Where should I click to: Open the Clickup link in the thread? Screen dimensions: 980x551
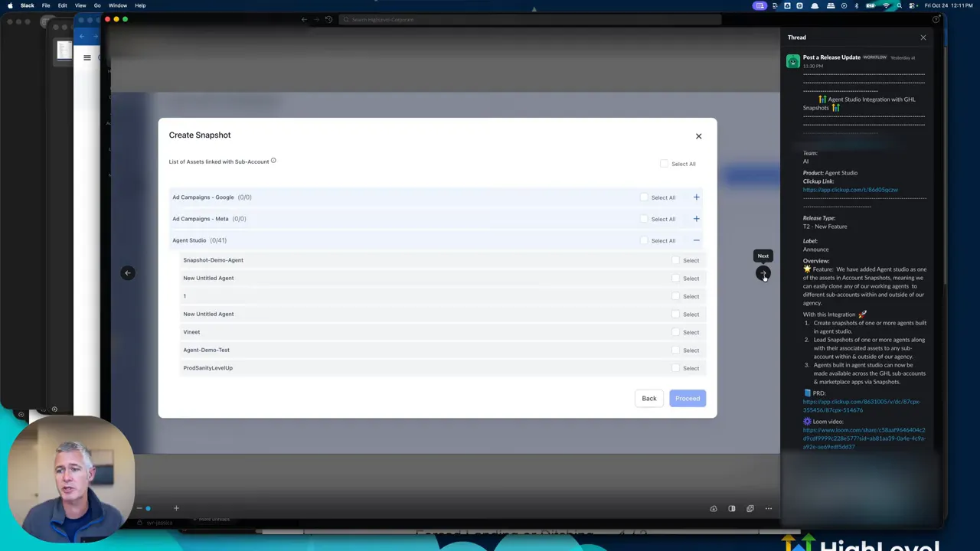(851, 190)
